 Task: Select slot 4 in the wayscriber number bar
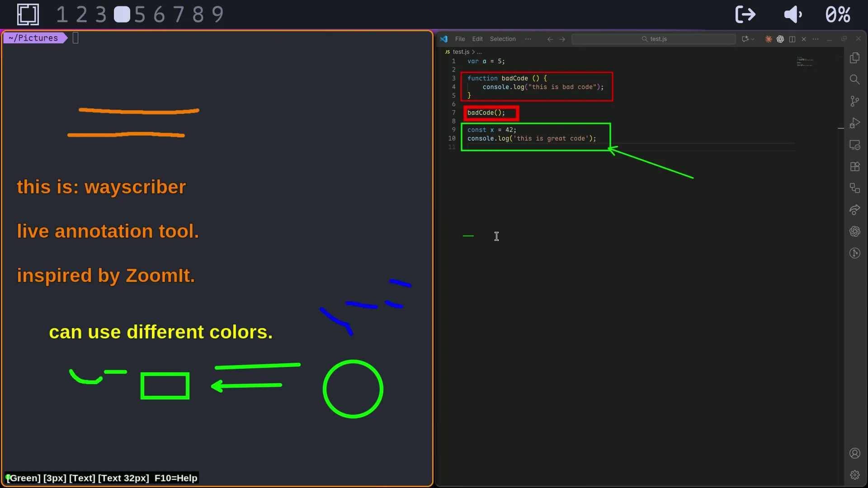(123, 14)
